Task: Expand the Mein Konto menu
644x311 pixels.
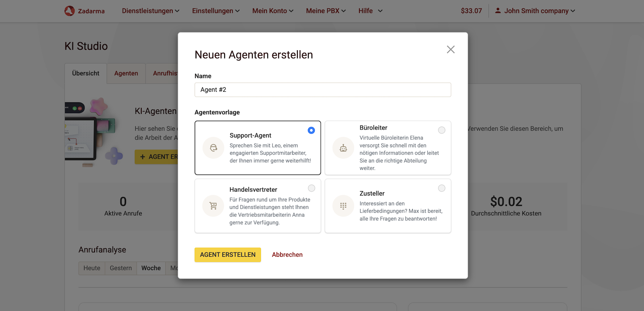Action: click(273, 11)
